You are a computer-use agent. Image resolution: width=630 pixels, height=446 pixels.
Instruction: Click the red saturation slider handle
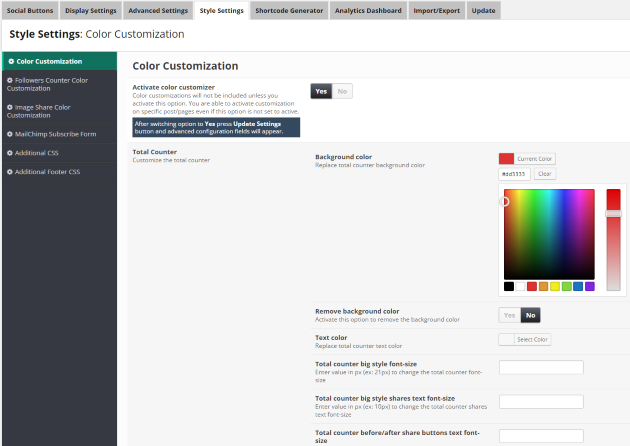[614, 213]
